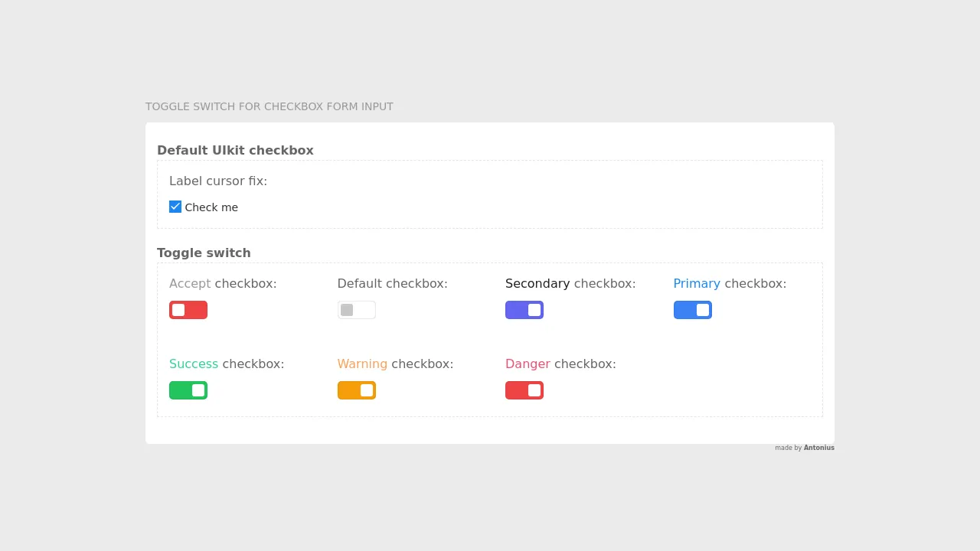Click the green "Success checkbox:" label
980x551 pixels.
pyautogui.click(x=227, y=364)
